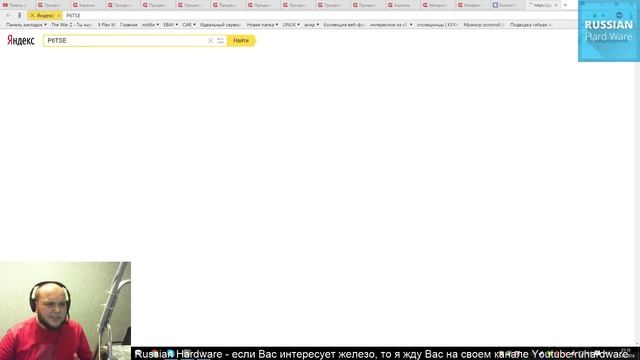Viewport: 640px width, 360px height.
Task: Expand the Новая папка bookmark folder
Action: point(262,25)
